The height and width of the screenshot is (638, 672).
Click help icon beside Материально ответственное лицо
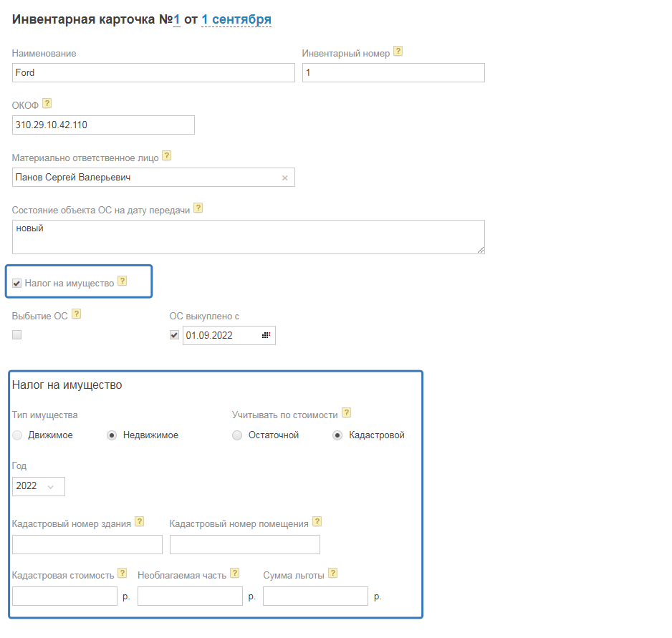[x=167, y=155]
